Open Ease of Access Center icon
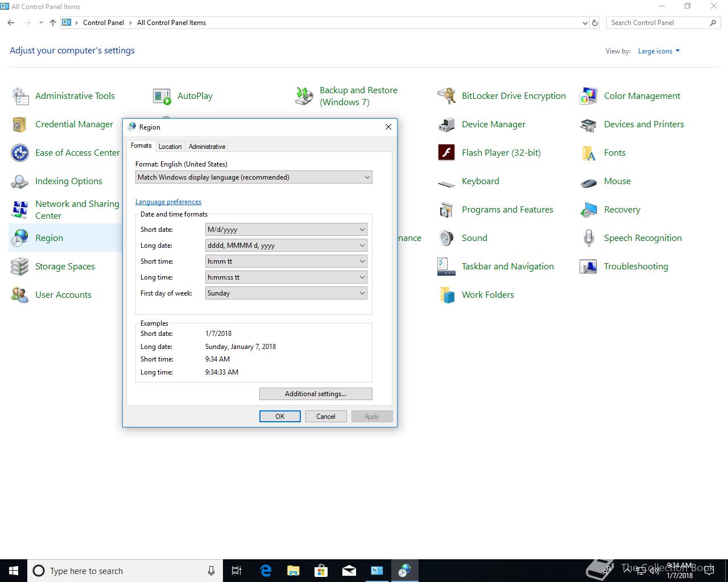The width and height of the screenshot is (728, 582). click(x=20, y=153)
